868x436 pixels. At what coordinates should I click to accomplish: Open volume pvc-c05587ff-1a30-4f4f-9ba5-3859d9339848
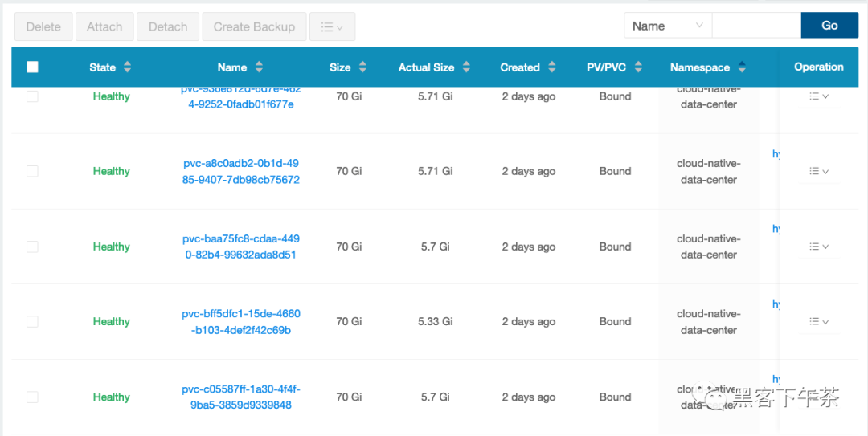(x=241, y=397)
